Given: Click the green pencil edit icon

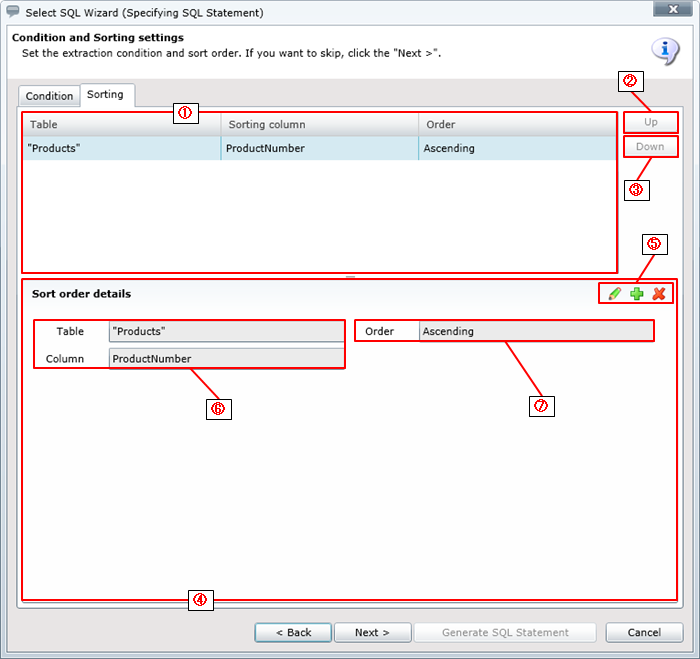Looking at the screenshot, I should (615, 293).
